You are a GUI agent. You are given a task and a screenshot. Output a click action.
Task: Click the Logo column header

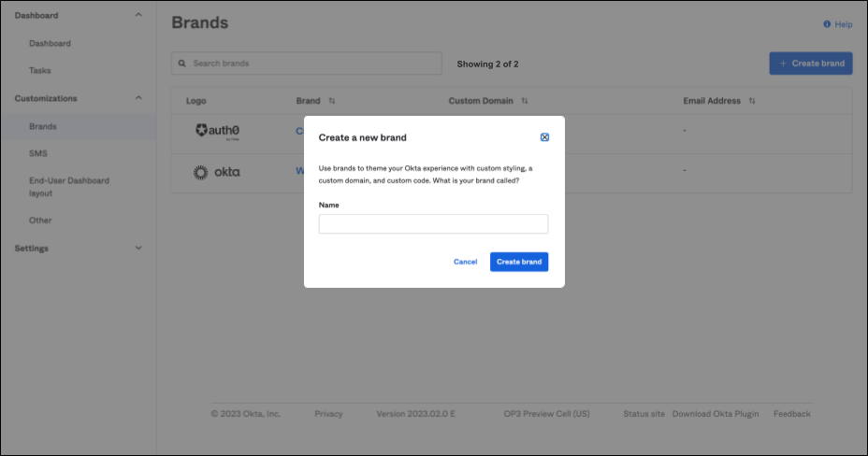coord(196,101)
